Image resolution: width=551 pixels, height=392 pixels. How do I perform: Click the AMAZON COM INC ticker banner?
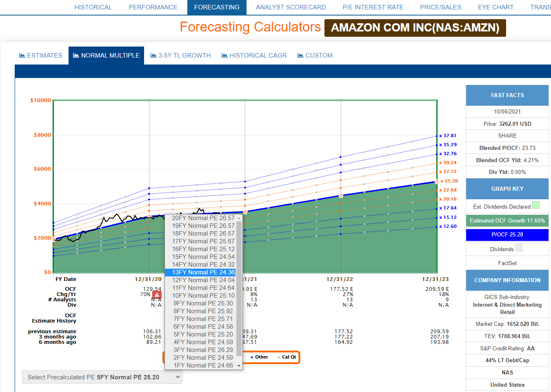pos(415,28)
